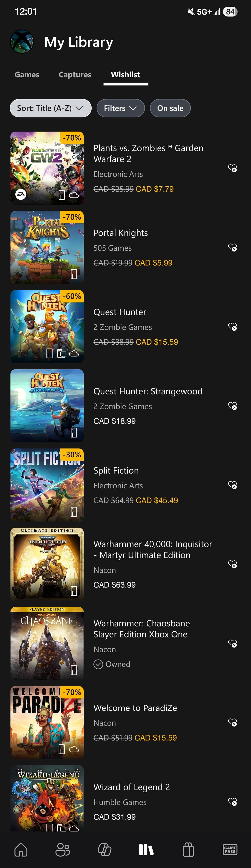Open the Friends tab in bottom bar
This screenshot has width=251, height=868.
[x=63, y=849]
